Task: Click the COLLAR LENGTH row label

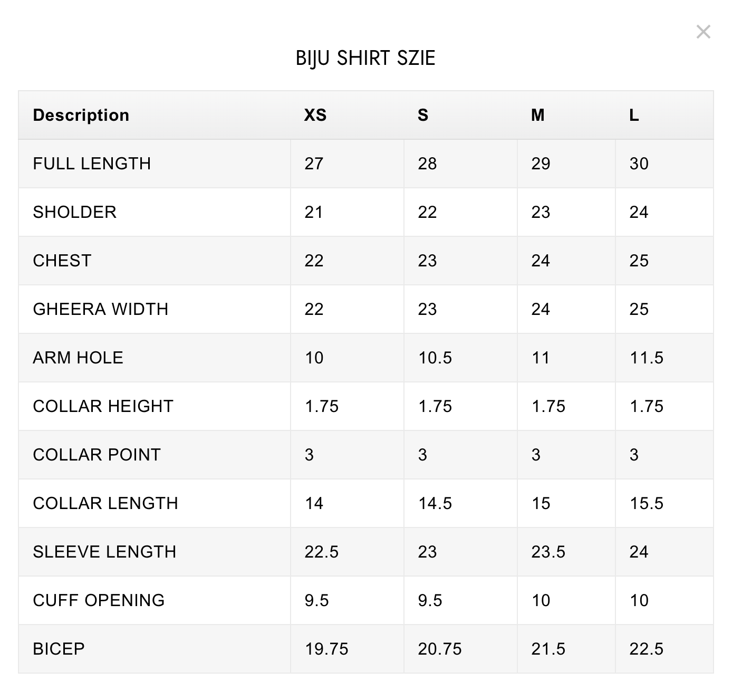Action: 105,503
